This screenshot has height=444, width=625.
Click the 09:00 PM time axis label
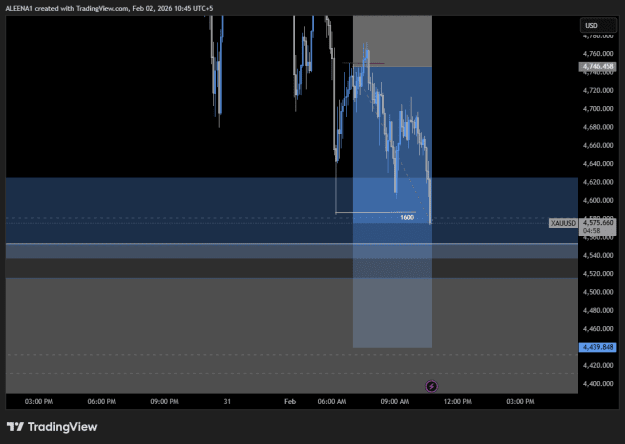(x=164, y=401)
